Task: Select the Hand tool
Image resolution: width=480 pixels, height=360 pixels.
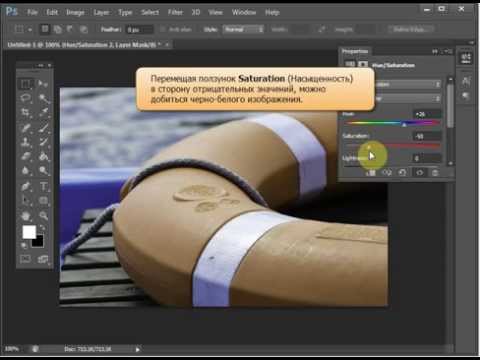Action: tap(26, 216)
